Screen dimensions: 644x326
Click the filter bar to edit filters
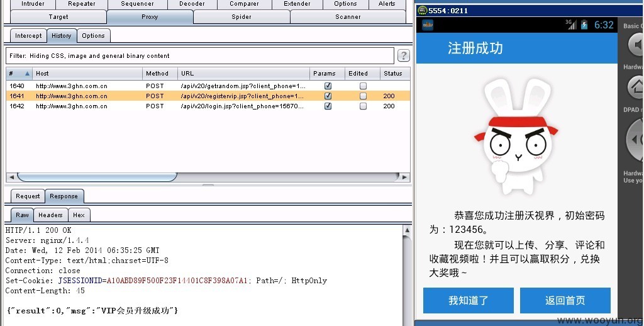click(x=199, y=56)
